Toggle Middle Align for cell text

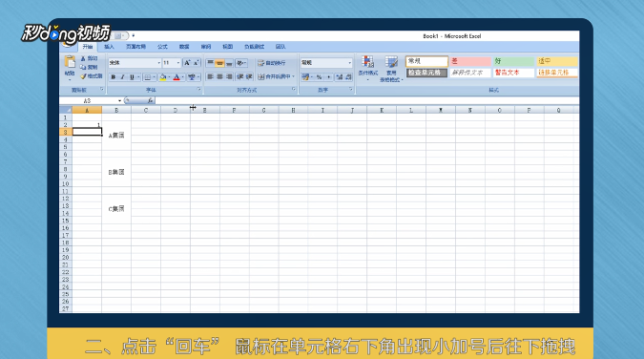tap(219, 63)
